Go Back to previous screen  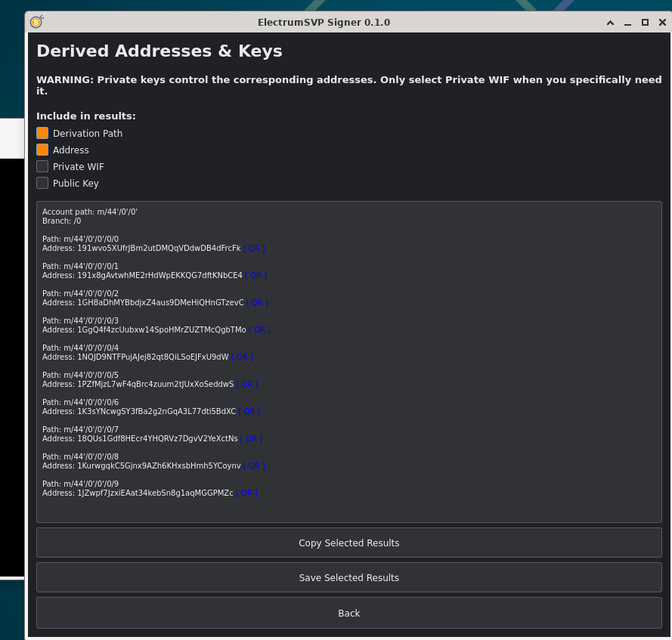point(349,613)
